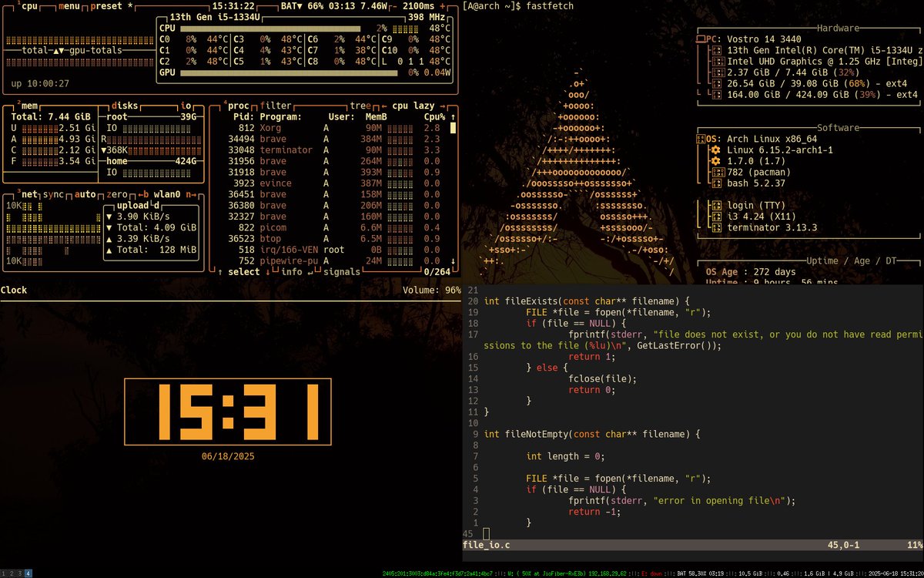Image resolution: width=924 pixels, height=578 pixels.
Task: Click the file_io.c status line in vim
Action: [485, 545]
